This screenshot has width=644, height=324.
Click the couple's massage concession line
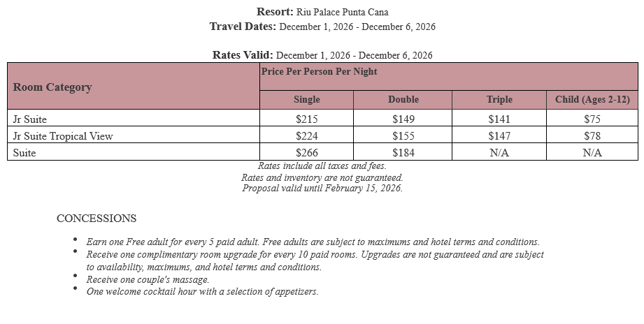point(148,279)
